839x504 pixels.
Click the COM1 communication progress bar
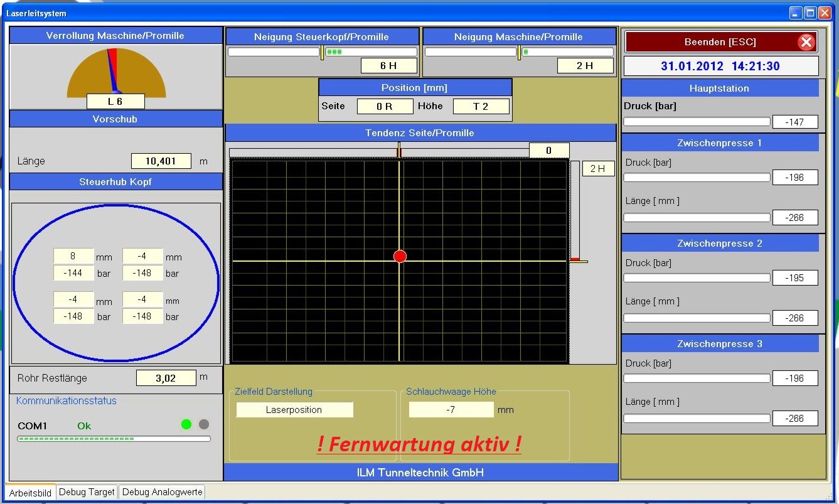click(x=114, y=439)
